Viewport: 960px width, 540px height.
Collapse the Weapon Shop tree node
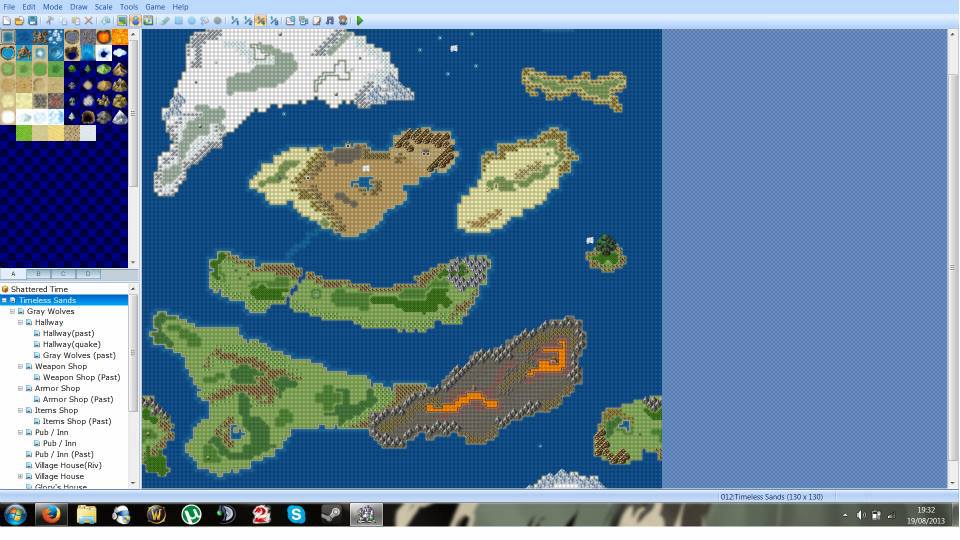[20, 367]
